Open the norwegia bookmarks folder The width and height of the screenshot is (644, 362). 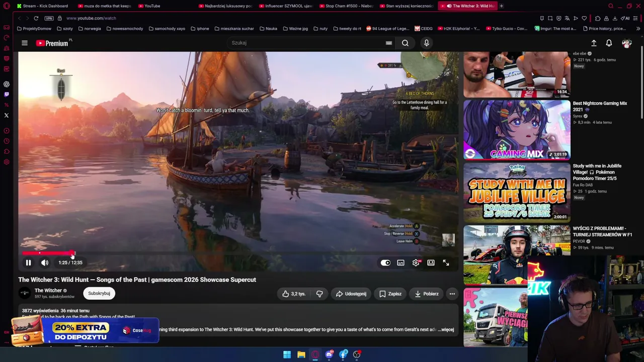click(x=90, y=29)
